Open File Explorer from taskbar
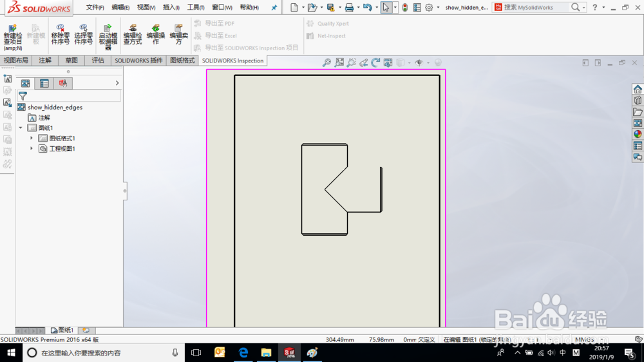This screenshot has width=644, height=362. [266, 352]
